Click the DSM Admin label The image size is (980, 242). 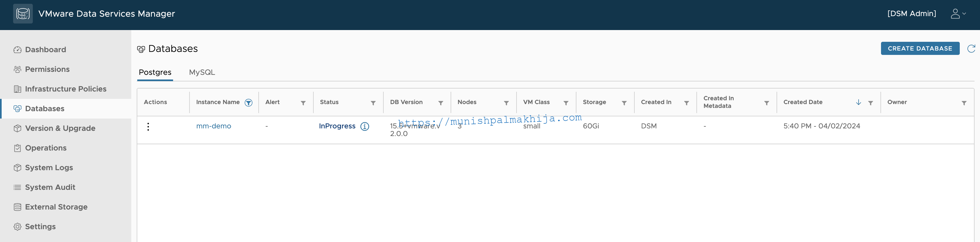tap(912, 14)
